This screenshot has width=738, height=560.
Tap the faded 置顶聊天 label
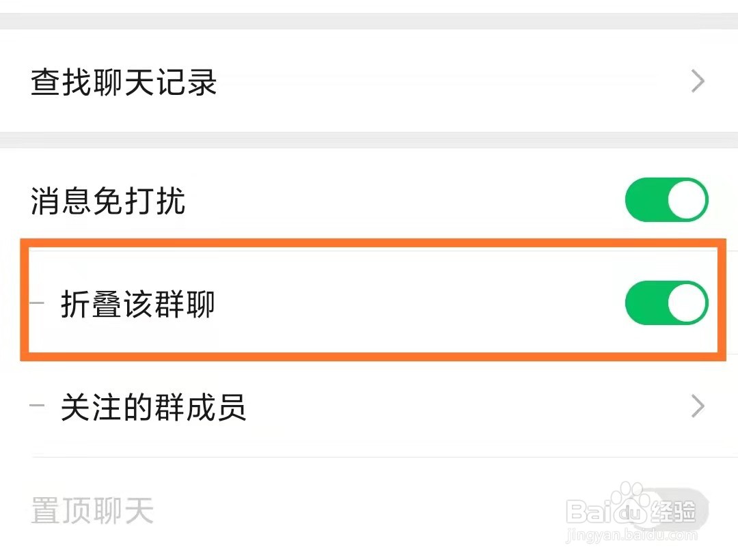pyautogui.click(x=93, y=511)
